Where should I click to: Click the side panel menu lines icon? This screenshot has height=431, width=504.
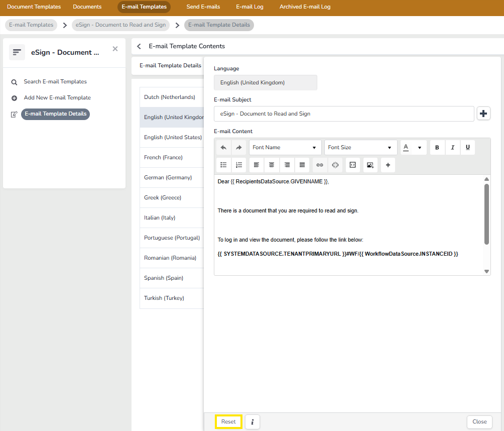tap(17, 52)
